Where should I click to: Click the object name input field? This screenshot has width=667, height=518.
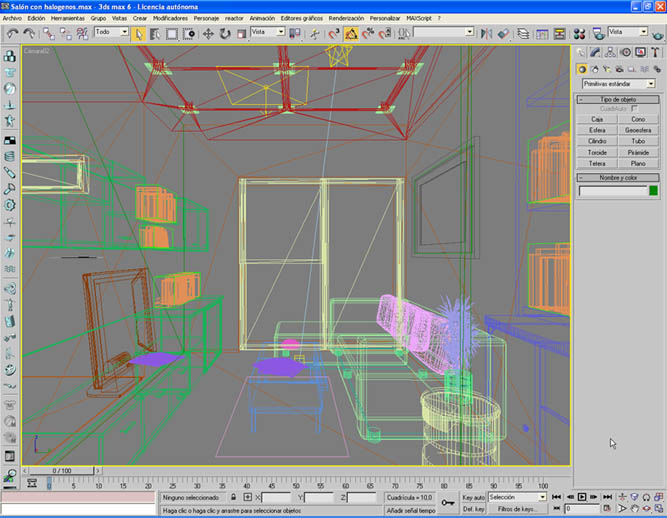613,191
